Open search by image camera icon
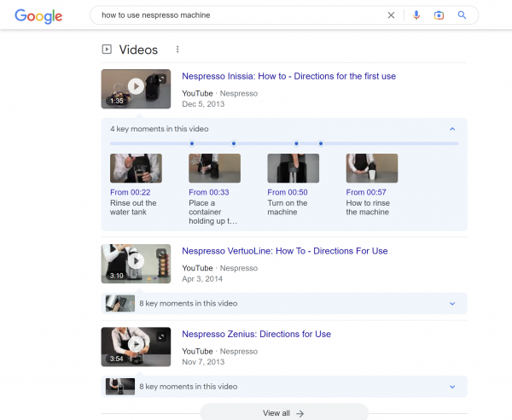 (439, 15)
